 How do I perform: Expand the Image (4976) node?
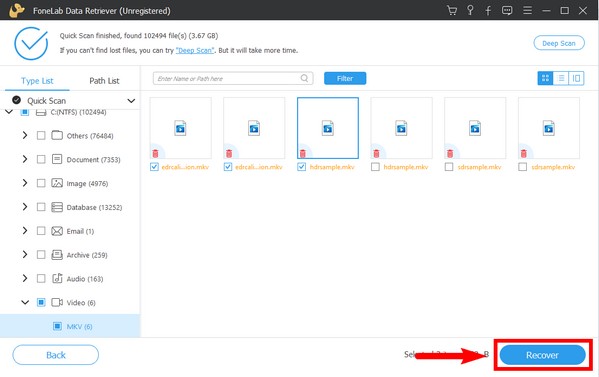[25, 183]
